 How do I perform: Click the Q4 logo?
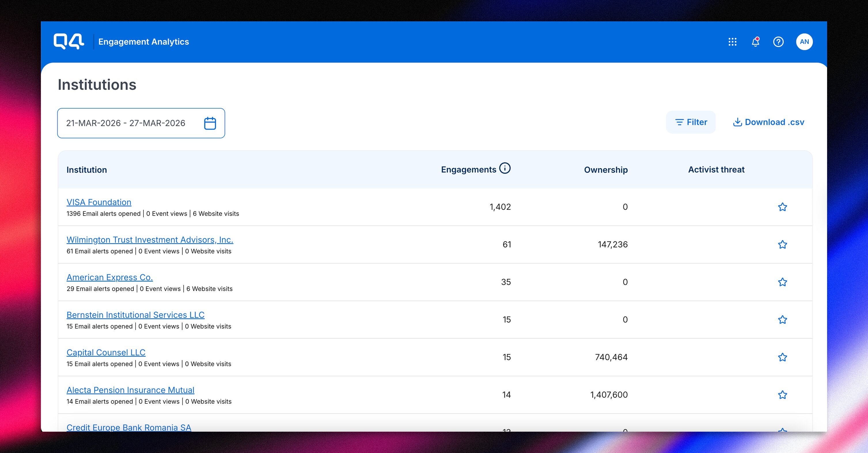69,41
